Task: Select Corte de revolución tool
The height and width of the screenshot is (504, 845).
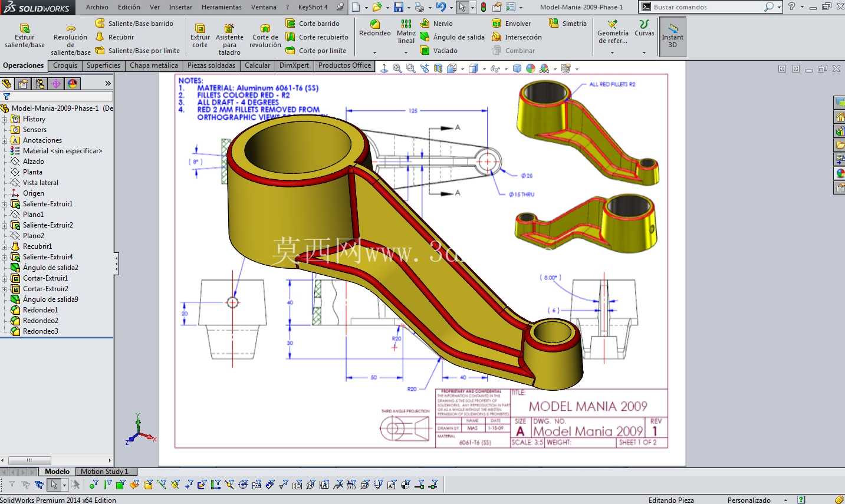Action: 265,36
